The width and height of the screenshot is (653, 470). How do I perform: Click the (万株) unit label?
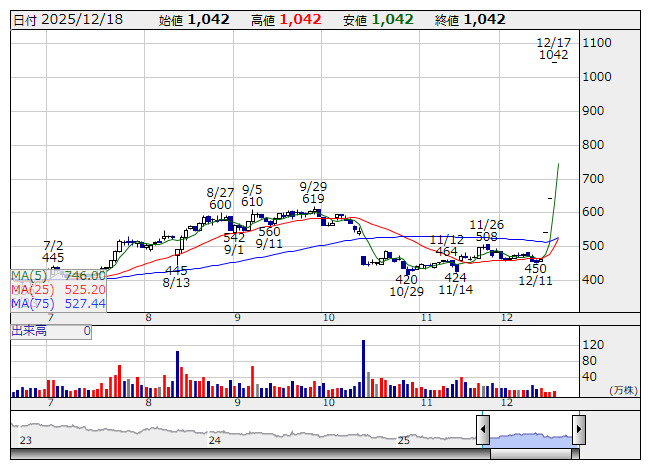[623, 390]
